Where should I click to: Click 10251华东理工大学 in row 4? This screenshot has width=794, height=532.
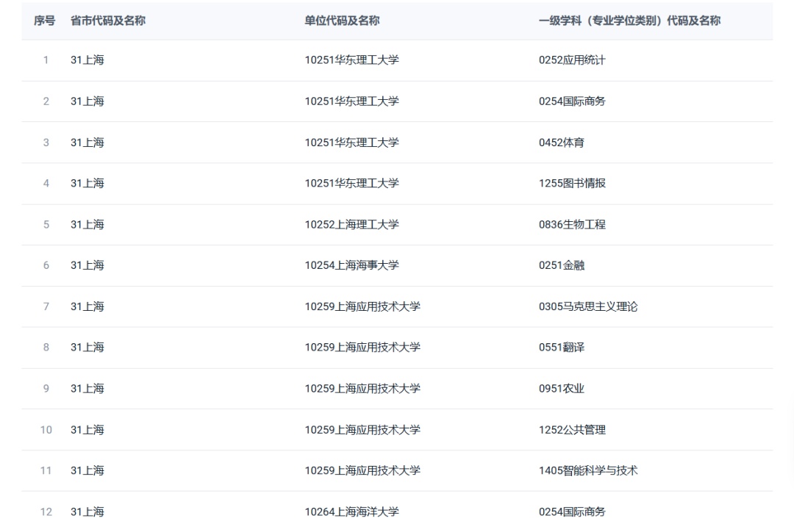[352, 183]
